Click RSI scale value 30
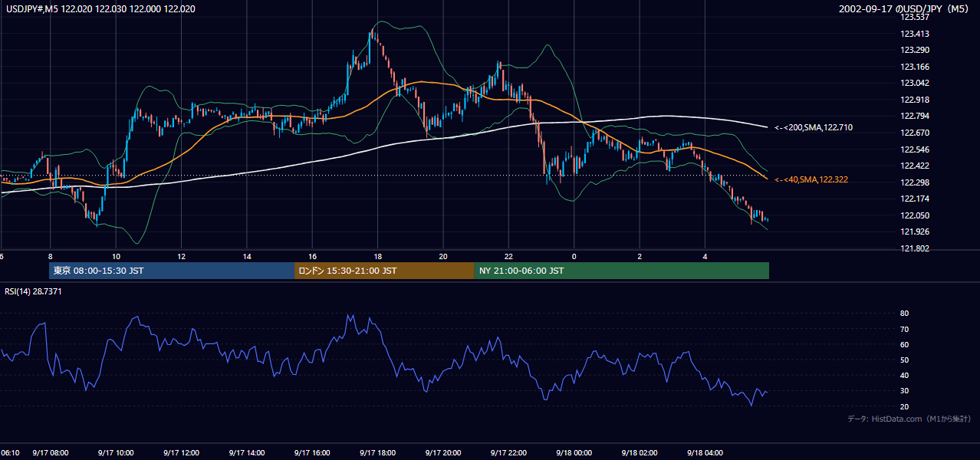Screen dimensions: 980x460 coord(904,391)
